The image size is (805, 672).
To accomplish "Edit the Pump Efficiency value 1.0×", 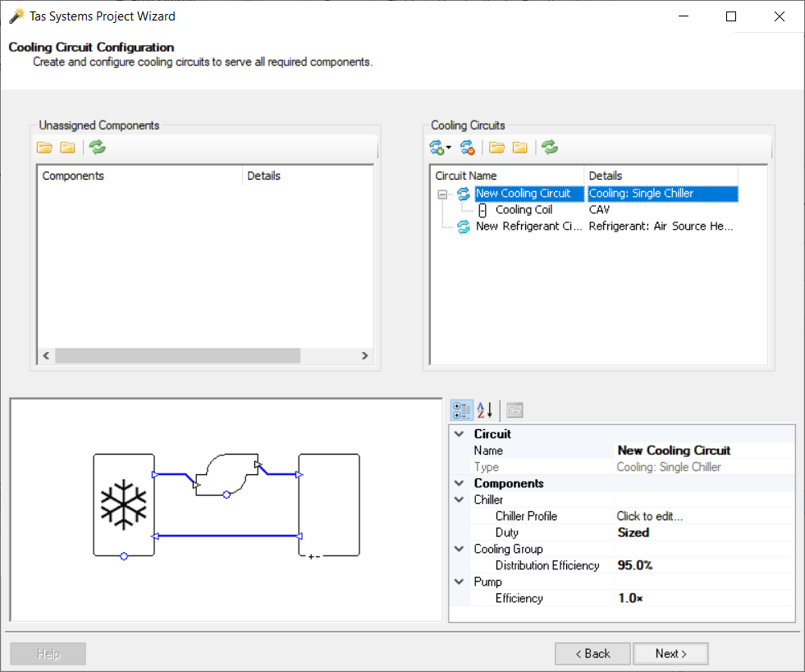I will click(x=704, y=599).
